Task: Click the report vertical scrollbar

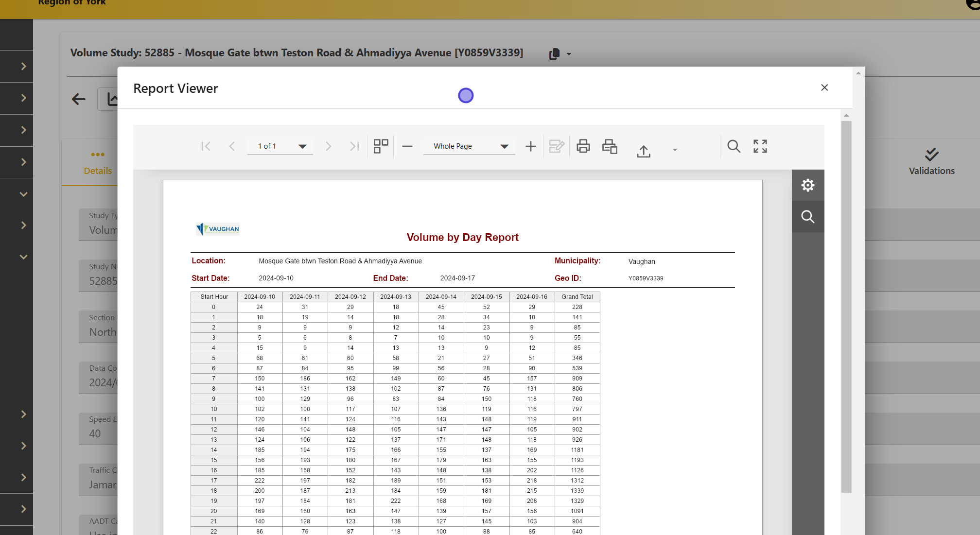Action: [x=846, y=306]
